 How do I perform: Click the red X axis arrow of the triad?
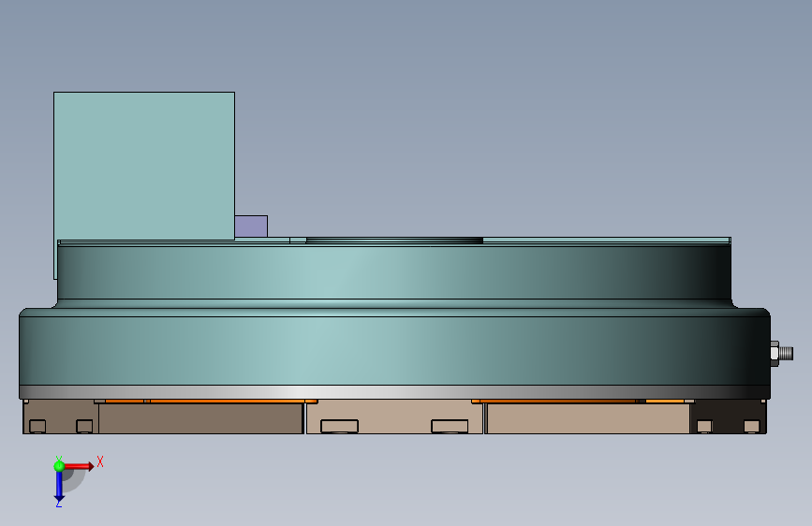pyautogui.click(x=79, y=466)
